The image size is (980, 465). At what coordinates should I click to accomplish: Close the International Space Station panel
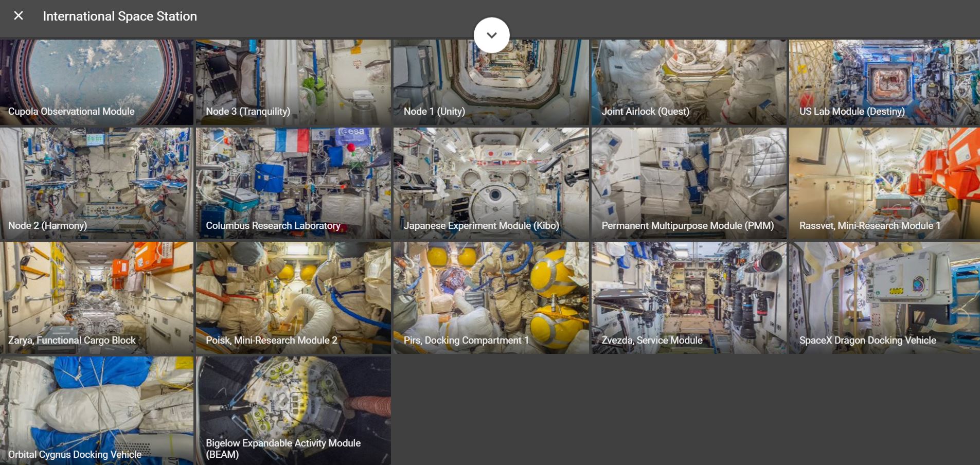click(x=19, y=16)
